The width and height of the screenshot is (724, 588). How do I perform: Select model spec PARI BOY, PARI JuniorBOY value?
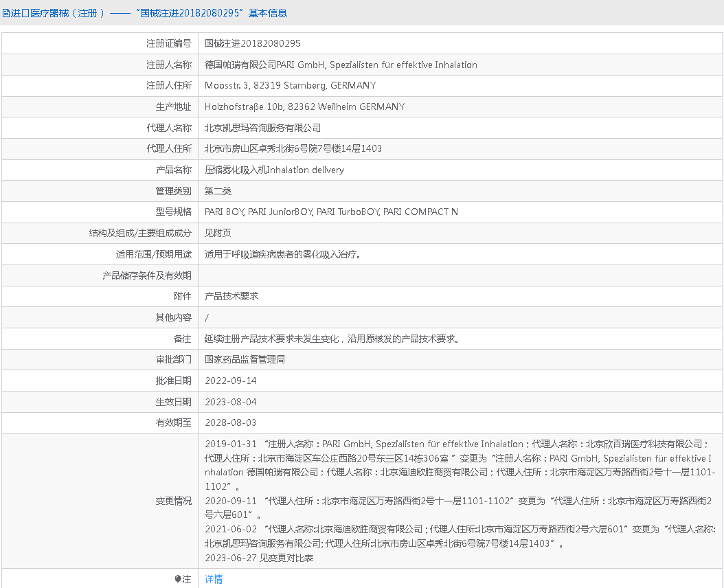[331, 212]
